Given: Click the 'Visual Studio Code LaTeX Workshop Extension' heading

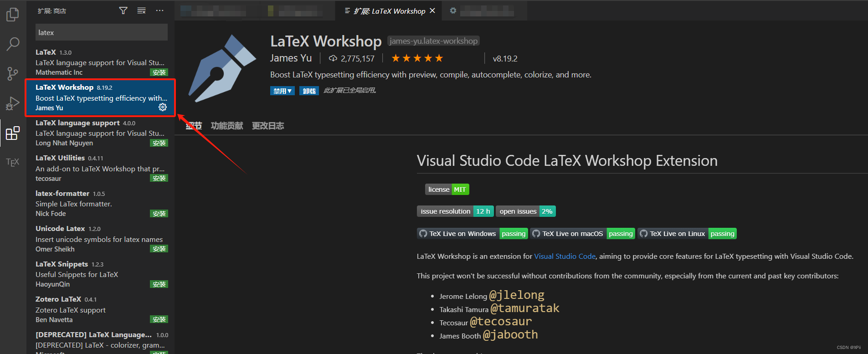Looking at the screenshot, I should pos(567,160).
